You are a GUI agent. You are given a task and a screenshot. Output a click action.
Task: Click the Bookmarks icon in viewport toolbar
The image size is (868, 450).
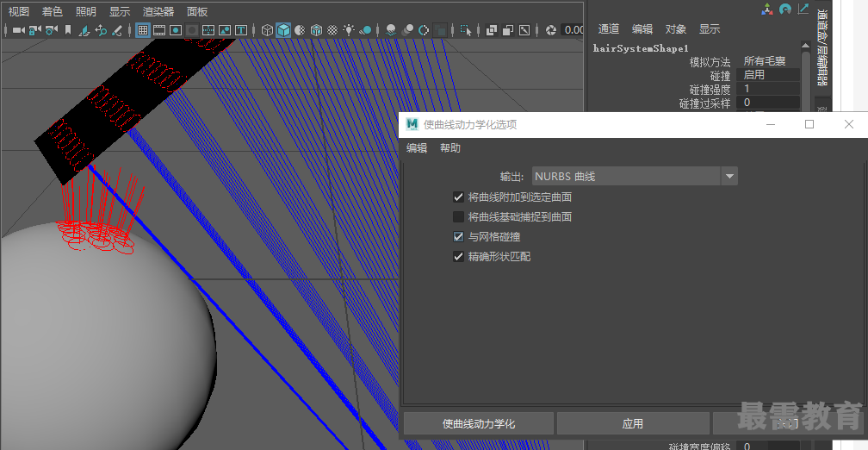68,30
